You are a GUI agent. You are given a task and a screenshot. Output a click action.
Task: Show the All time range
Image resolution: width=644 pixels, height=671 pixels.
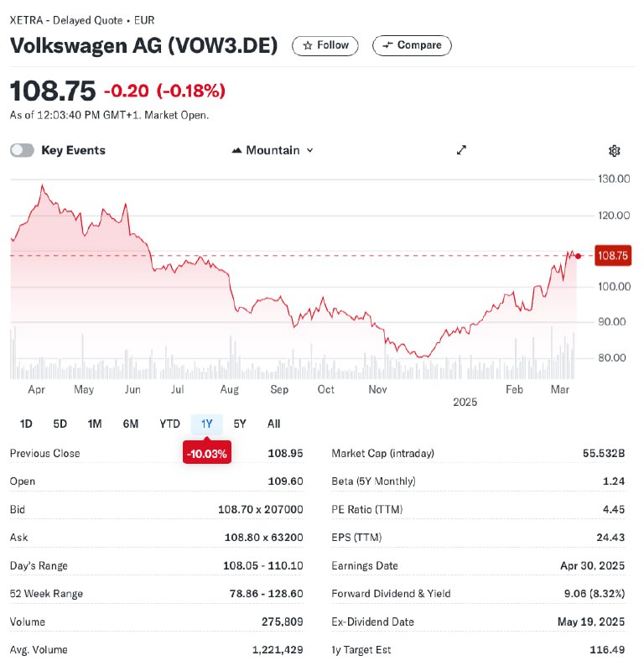pos(273,424)
